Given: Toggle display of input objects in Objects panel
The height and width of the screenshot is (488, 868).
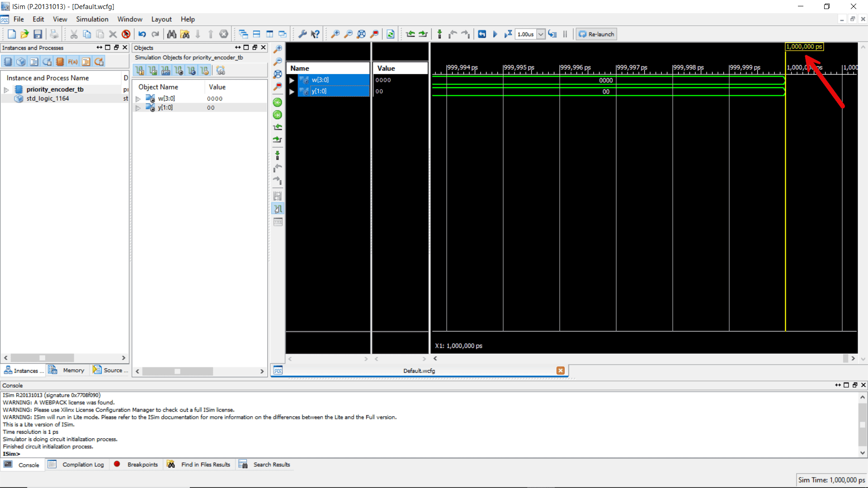Looking at the screenshot, I should (140, 70).
